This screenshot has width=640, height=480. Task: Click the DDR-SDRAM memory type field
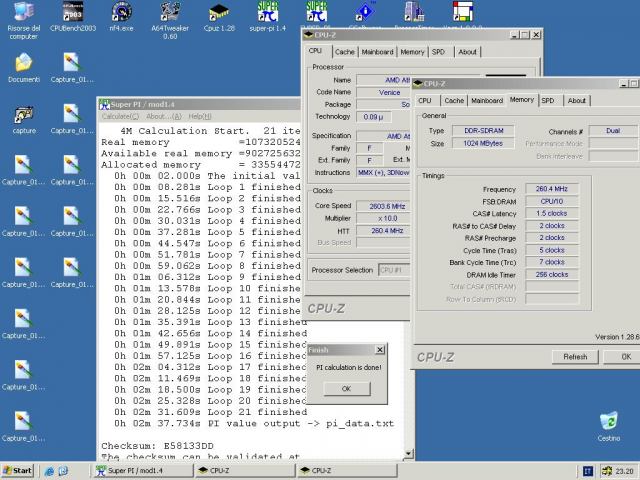483,131
